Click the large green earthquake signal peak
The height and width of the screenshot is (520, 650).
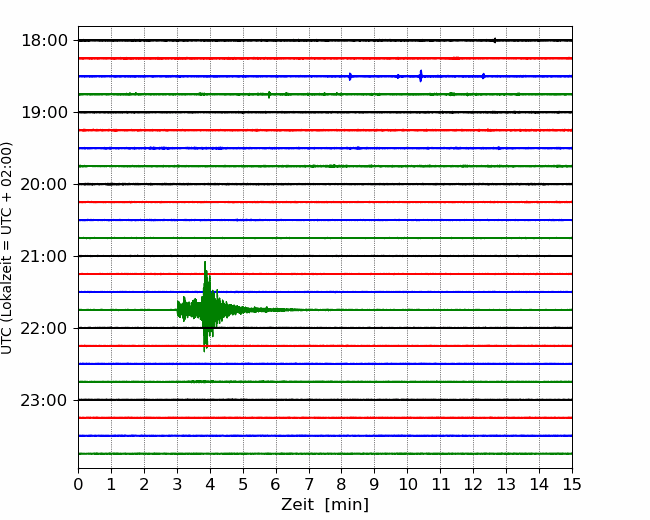click(206, 306)
